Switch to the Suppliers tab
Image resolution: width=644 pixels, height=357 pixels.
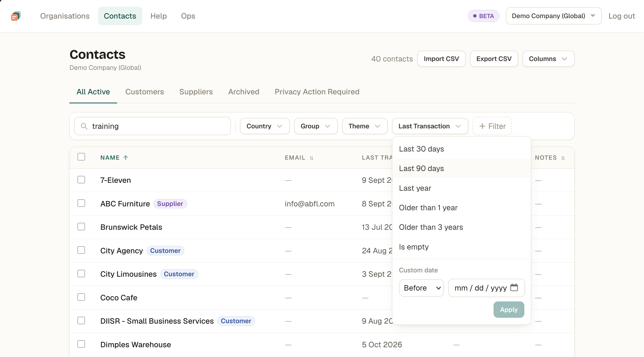tap(196, 92)
